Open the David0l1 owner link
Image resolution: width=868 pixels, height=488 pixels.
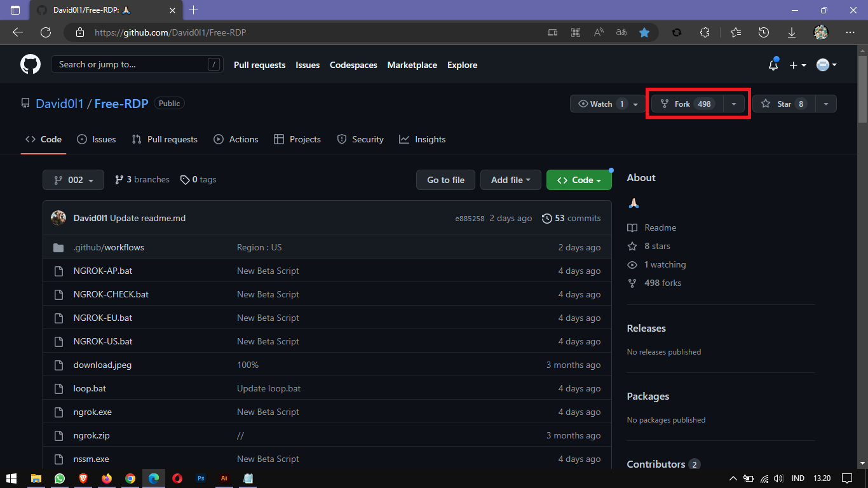point(60,104)
